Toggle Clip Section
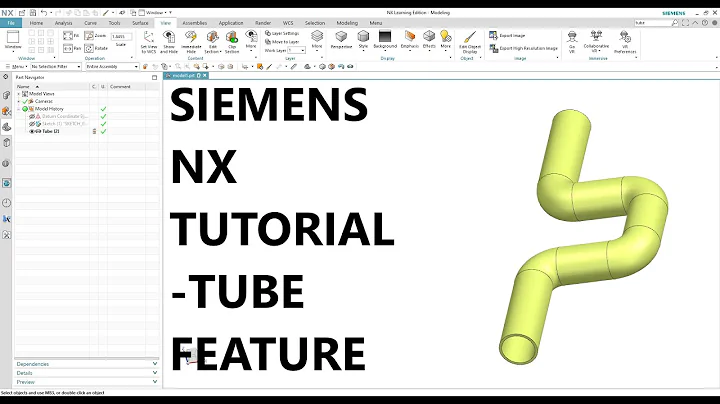720x404 pixels. [x=232, y=42]
